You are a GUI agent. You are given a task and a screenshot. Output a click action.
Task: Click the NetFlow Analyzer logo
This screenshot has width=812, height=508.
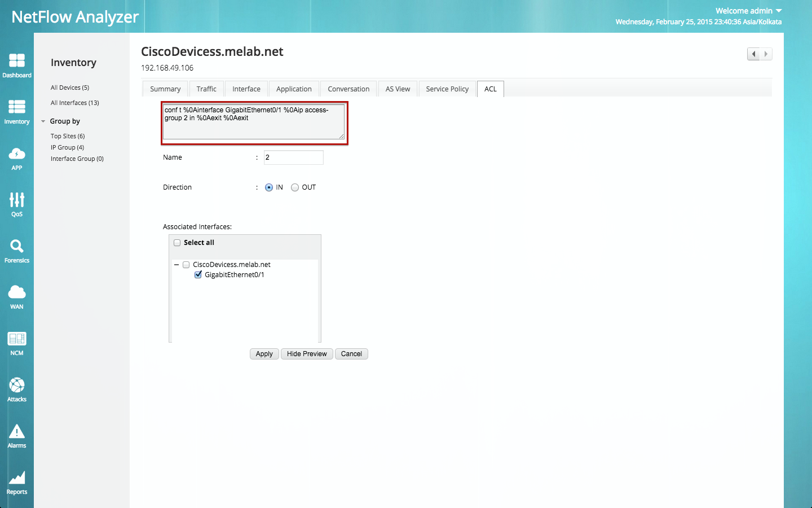click(x=75, y=17)
